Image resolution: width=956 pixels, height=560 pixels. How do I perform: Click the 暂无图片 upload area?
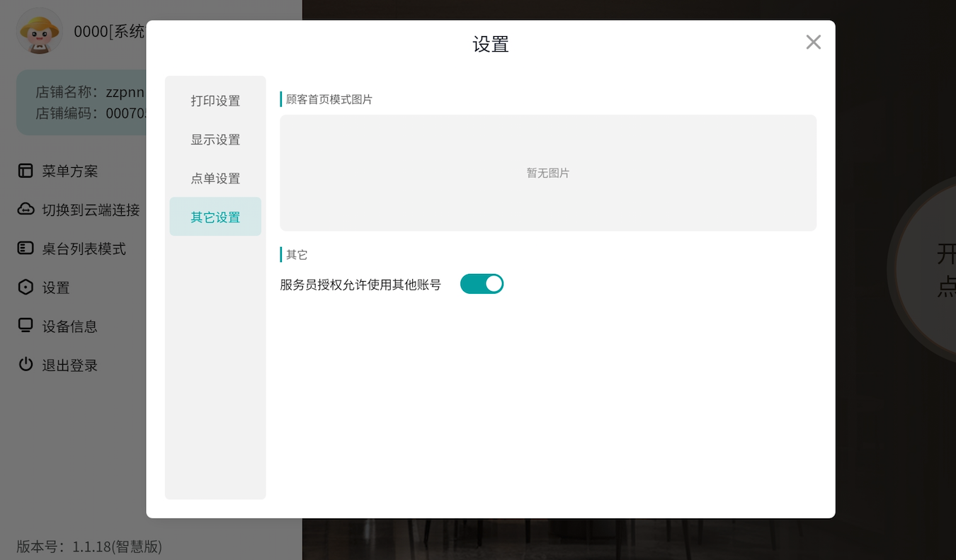coord(547,172)
